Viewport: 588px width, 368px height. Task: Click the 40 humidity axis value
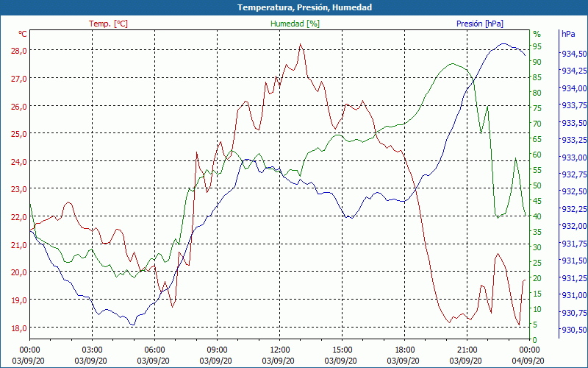click(x=537, y=216)
